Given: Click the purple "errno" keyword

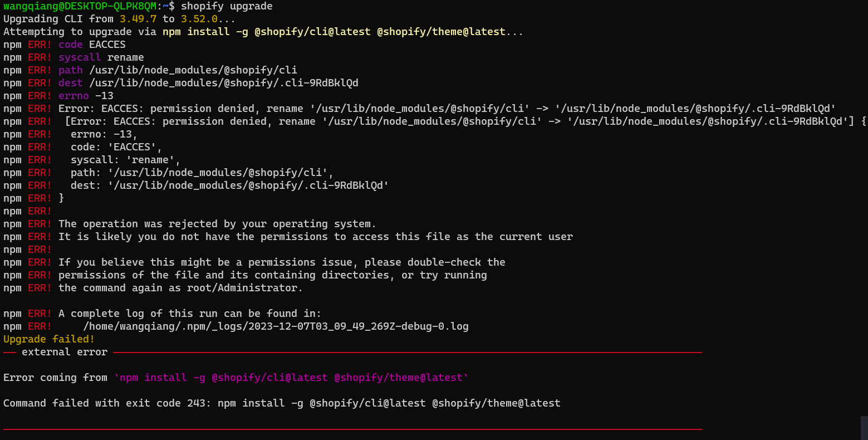Looking at the screenshot, I should pos(73,96).
